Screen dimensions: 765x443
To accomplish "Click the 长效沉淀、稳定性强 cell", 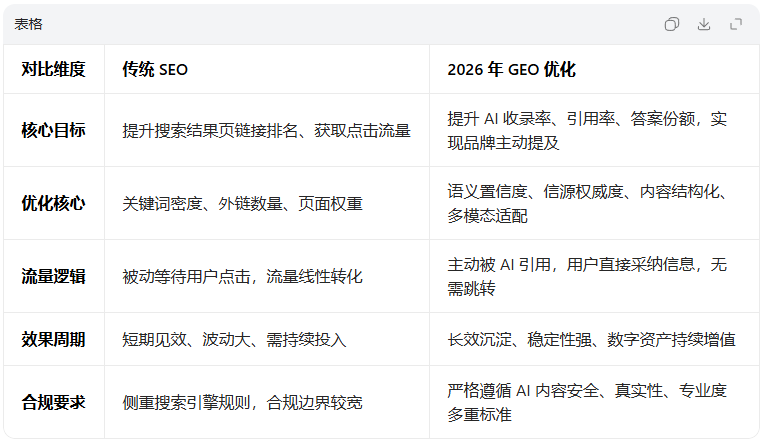I will (x=591, y=339).
